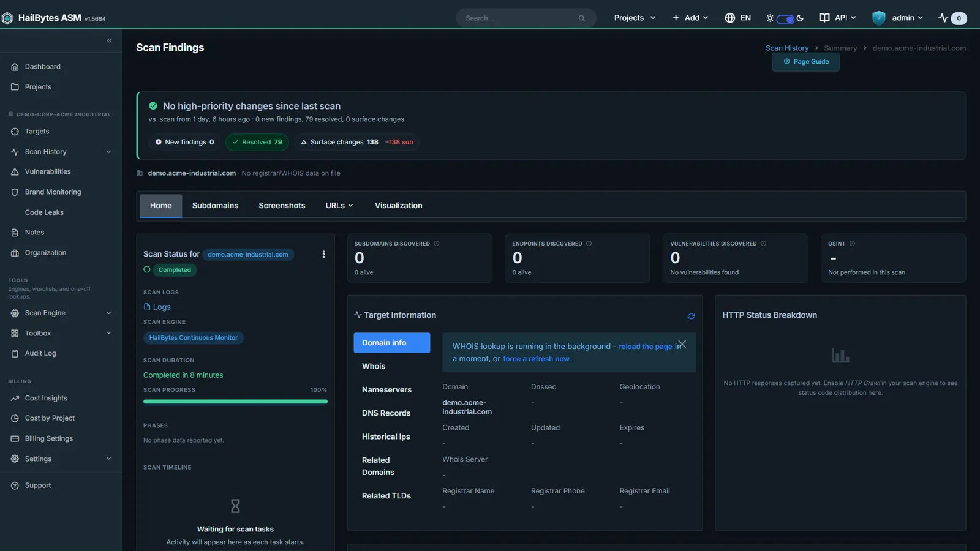Click the OSINT info icon
Viewport: 980px width, 551px height.
[852, 244]
